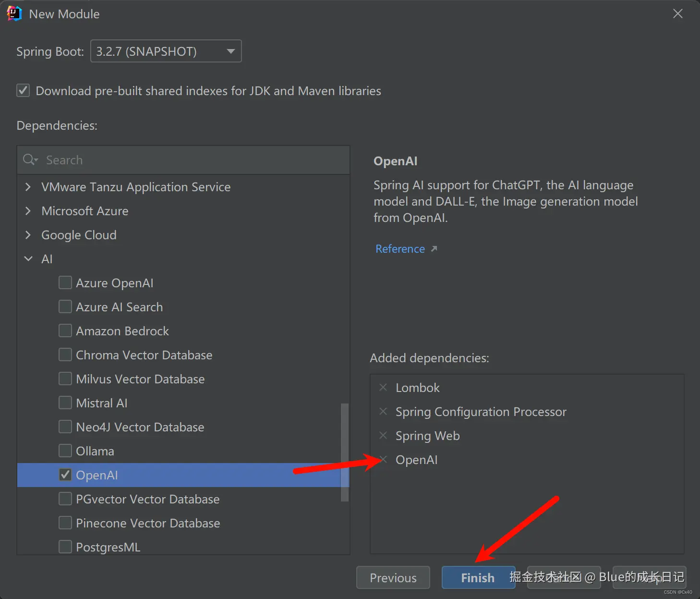This screenshot has width=700, height=599.
Task: Expand the Google Cloud category
Action: [x=28, y=235]
